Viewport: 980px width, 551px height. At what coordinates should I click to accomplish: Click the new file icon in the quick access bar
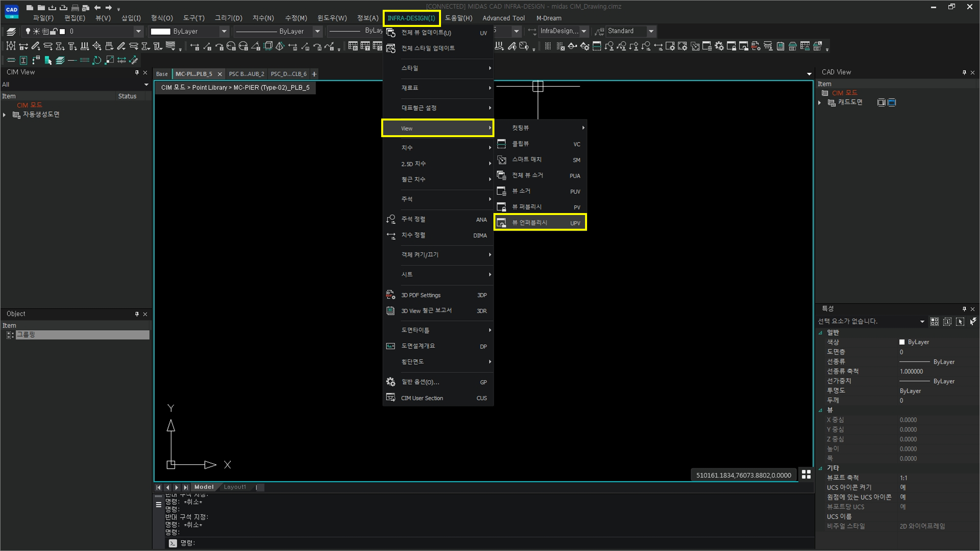click(x=30, y=7)
